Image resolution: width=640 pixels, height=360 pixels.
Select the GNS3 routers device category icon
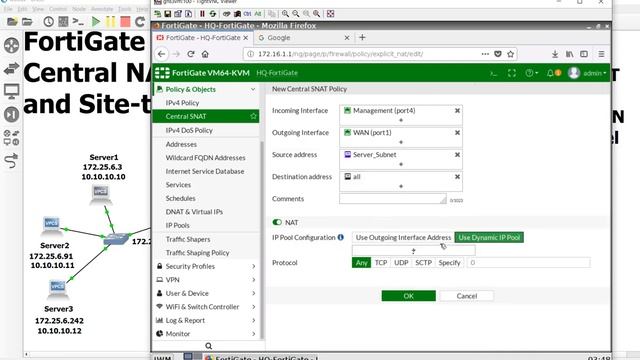click(x=11, y=45)
